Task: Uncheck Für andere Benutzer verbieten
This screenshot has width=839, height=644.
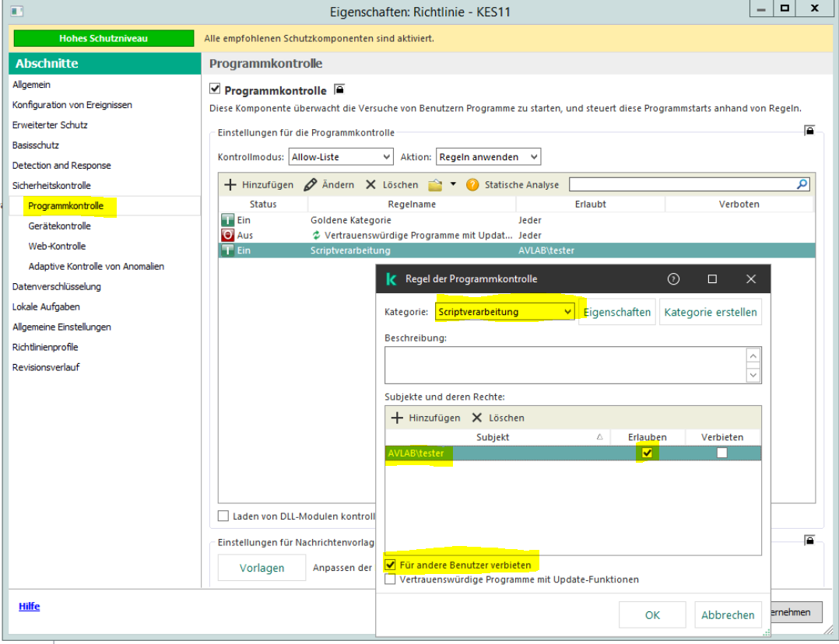Action: click(x=390, y=565)
